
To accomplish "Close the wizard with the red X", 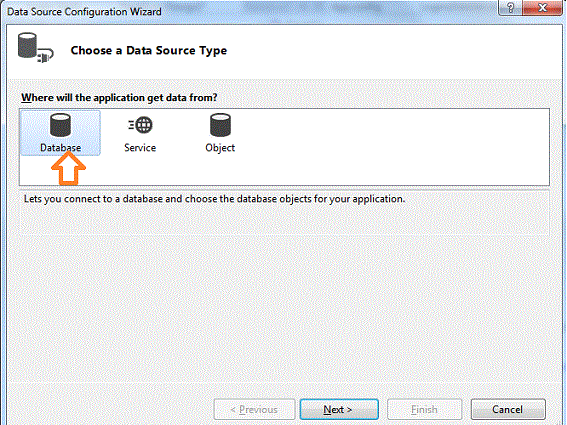I will [543, 8].
